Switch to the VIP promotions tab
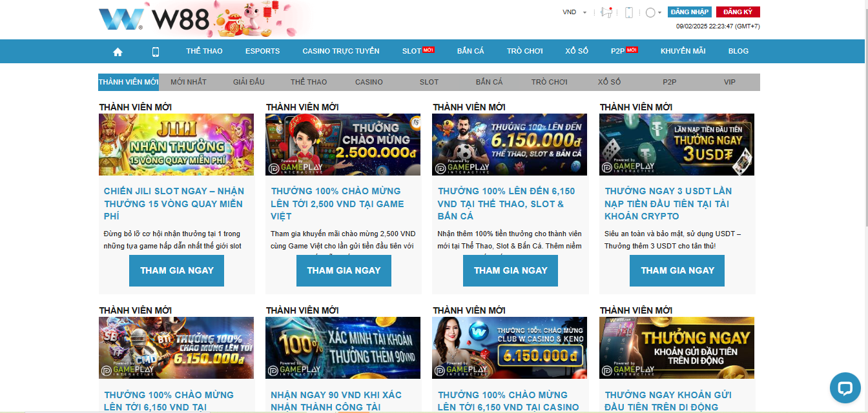This screenshot has height=413, width=868. point(729,82)
